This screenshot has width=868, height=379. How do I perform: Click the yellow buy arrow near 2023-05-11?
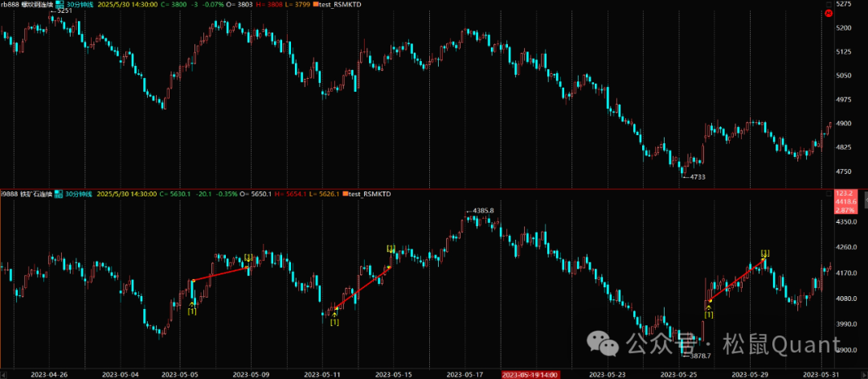click(x=334, y=314)
